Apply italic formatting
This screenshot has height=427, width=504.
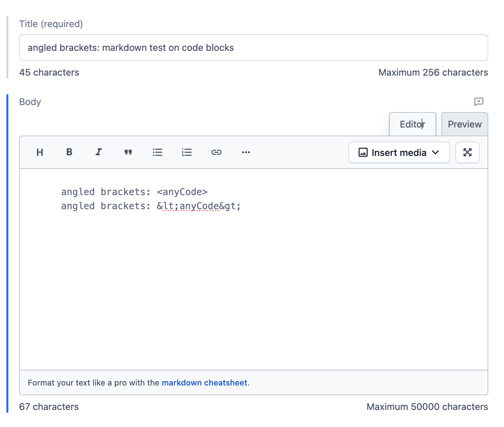pos(98,152)
